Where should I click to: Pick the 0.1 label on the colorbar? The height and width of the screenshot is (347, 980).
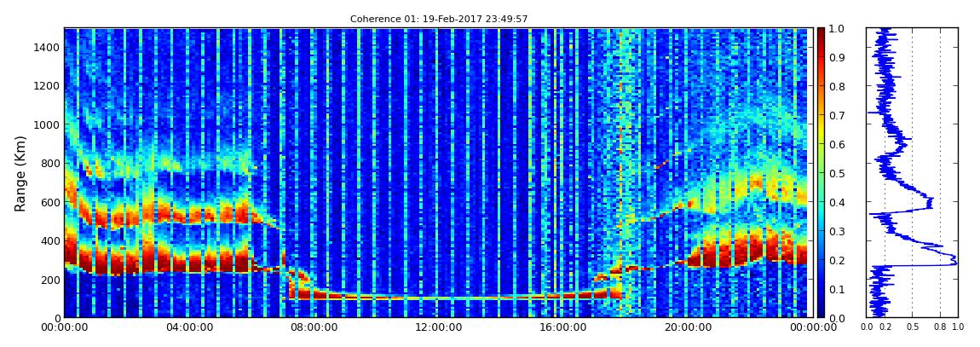coord(837,290)
